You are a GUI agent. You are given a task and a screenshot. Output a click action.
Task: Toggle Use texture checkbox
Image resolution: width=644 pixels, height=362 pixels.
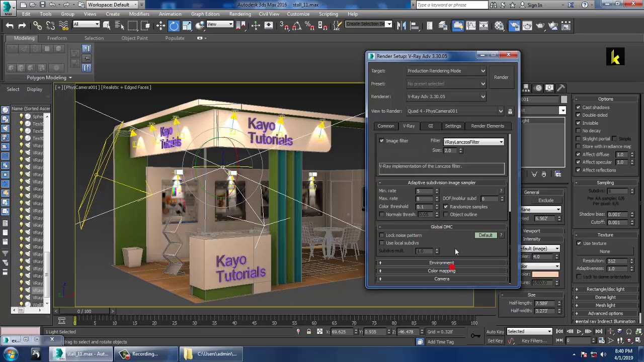point(579,243)
